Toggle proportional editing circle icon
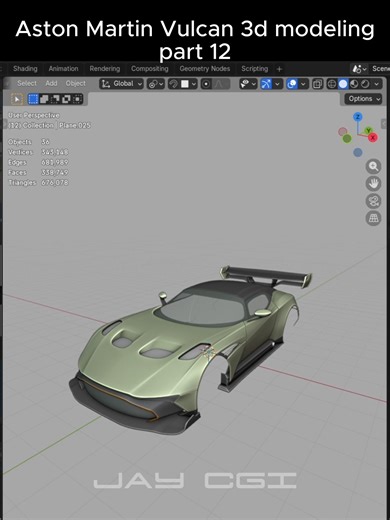 [x=206, y=84]
